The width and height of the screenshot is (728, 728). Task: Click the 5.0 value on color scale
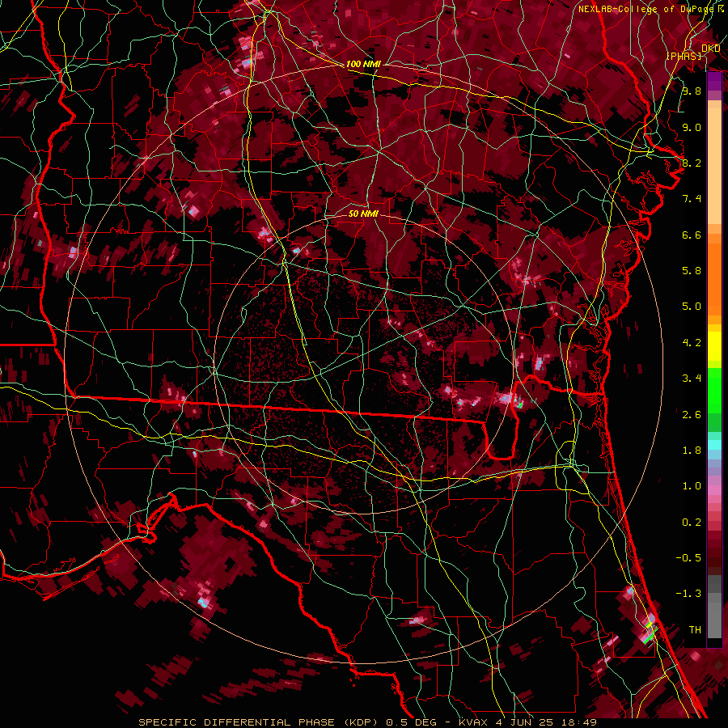(692, 307)
